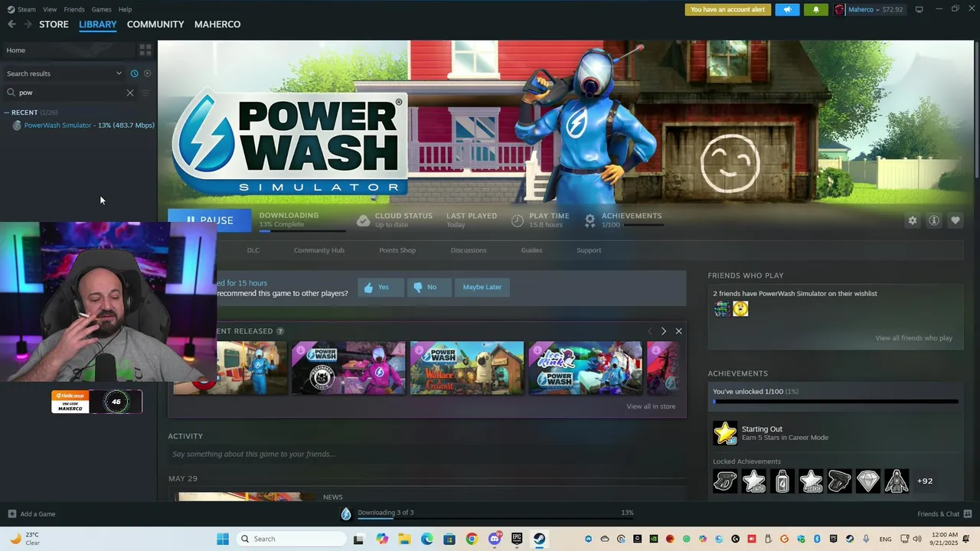This screenshot has height=551, width=980.
Task: Clear the search text with X
Action: (x=130, y=93)
